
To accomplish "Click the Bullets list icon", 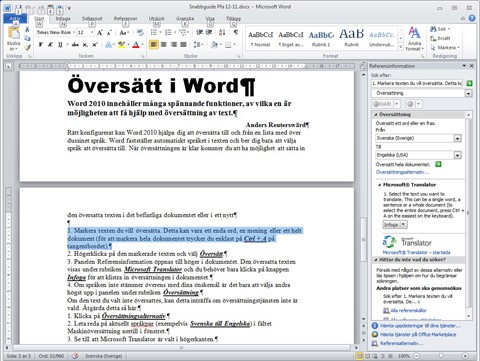I will pyautogui.click(x=154, y=32).
